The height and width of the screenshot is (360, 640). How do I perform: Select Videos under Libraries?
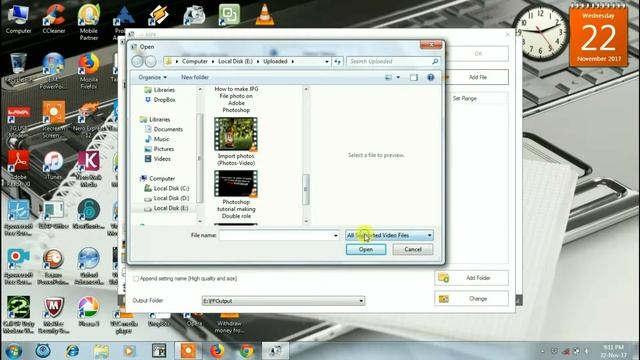pyautogui.click(x=158, y=159)
